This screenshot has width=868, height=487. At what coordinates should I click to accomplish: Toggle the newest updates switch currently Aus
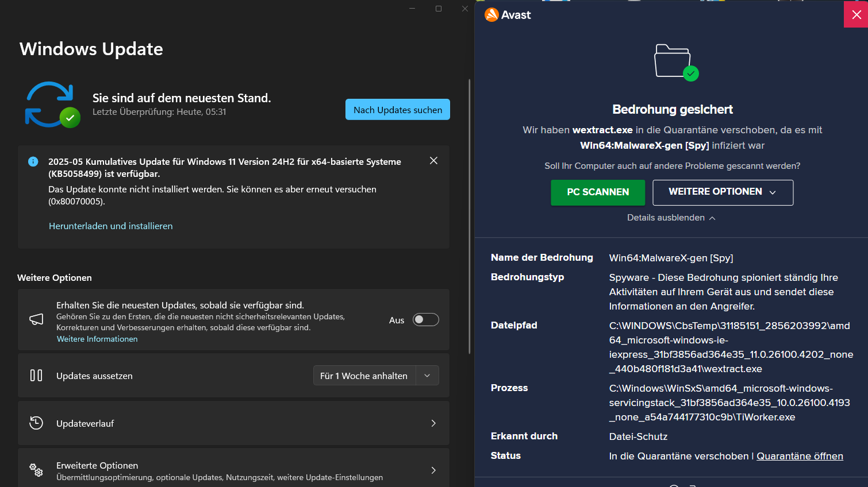(x=426, y=320)
